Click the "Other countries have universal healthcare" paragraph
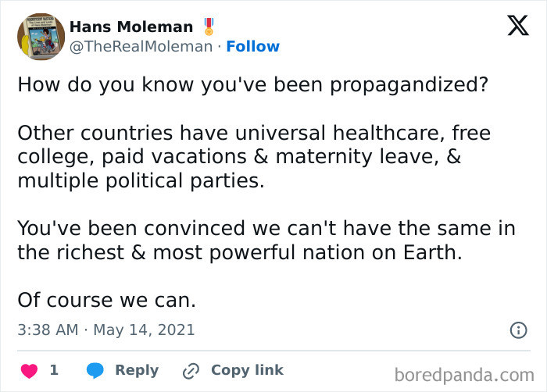This screenshot has height=392, width=547. pyautogui.click(x=254, y=157)
